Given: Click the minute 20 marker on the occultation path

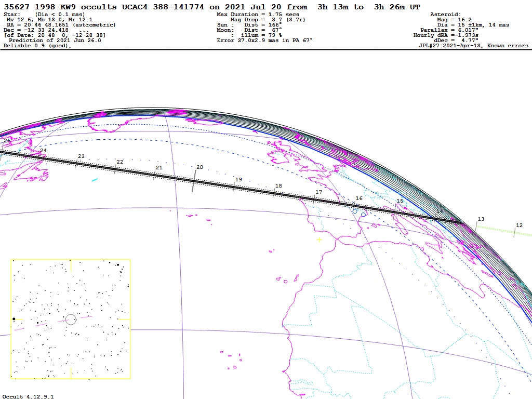Looking at the screenshot, I should 199,167.
